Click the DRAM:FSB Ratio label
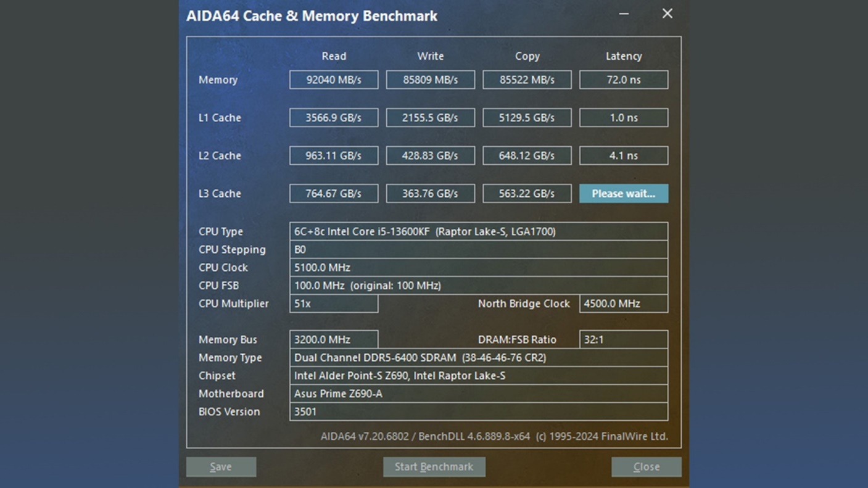The image size is (868, 488). point(517,340)
